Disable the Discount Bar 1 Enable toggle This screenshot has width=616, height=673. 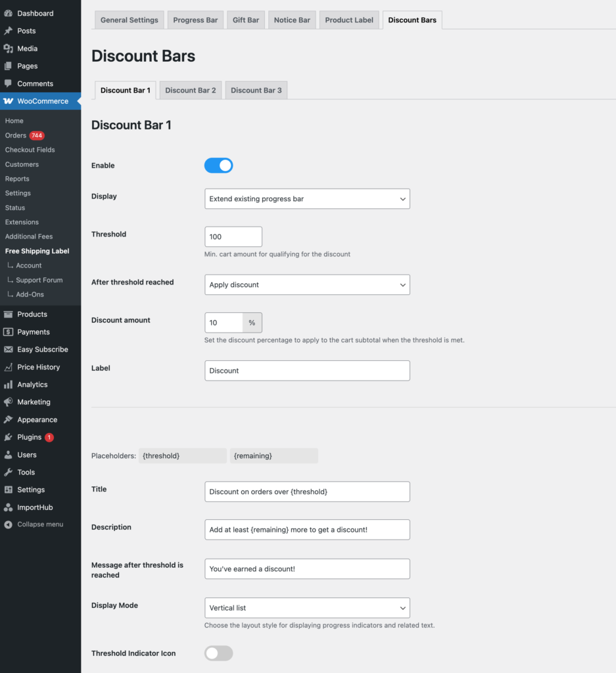coord(218,165)
